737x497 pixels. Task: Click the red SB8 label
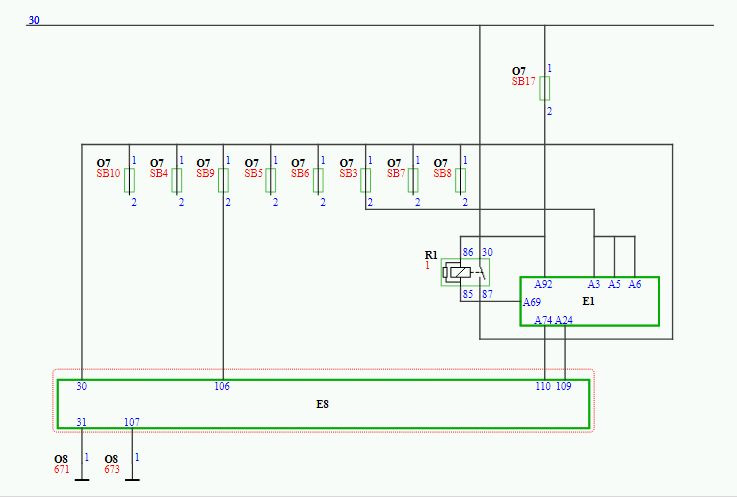point(442,173)
